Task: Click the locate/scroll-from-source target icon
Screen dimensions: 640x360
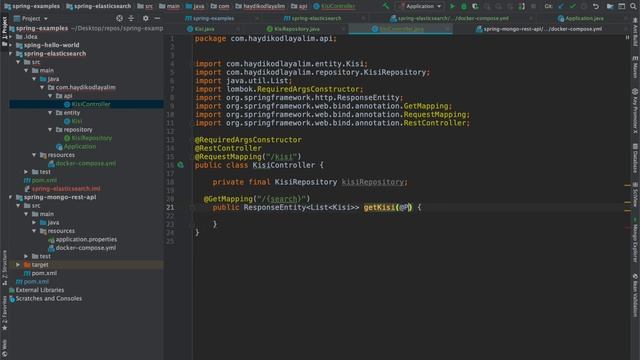Action: (119, 18)
